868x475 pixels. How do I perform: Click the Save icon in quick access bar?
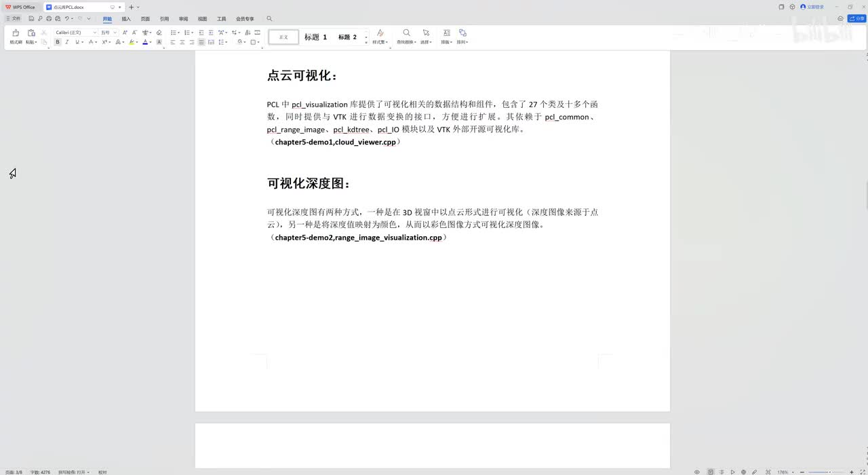31,18
